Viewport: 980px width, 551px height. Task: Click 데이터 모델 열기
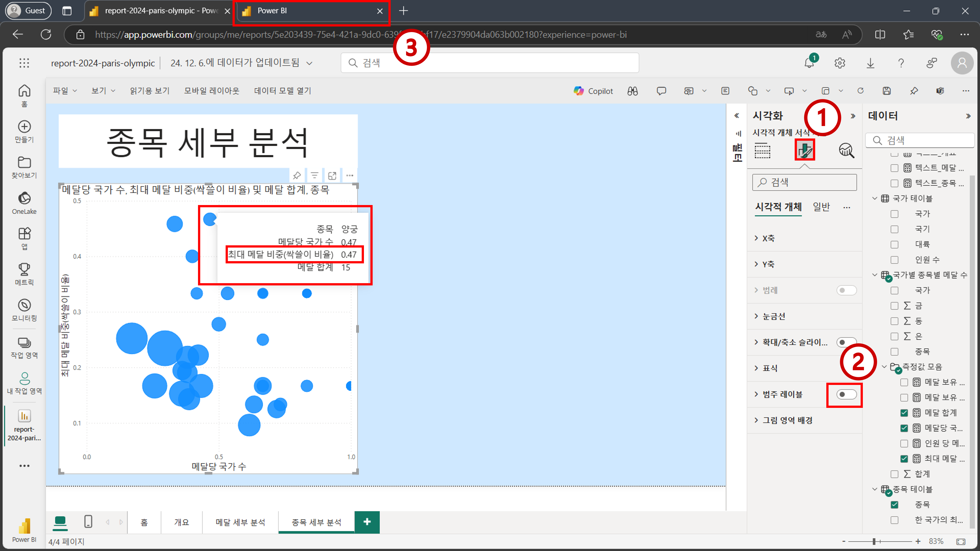(x=282, y=91)
